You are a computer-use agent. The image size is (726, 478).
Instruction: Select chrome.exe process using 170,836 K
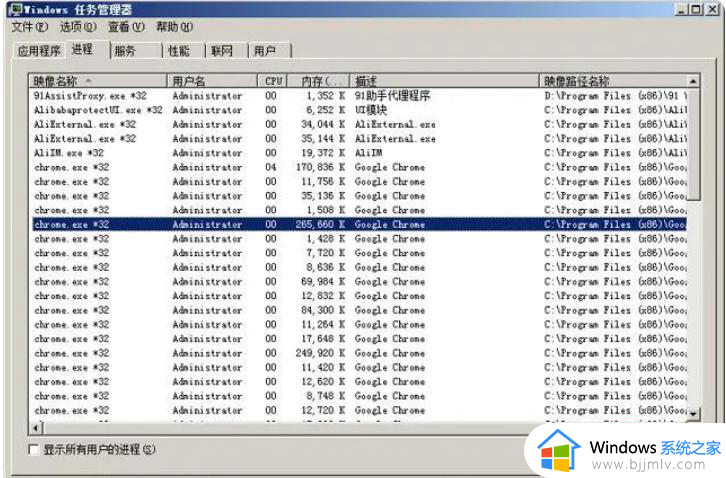coord(359,167)
